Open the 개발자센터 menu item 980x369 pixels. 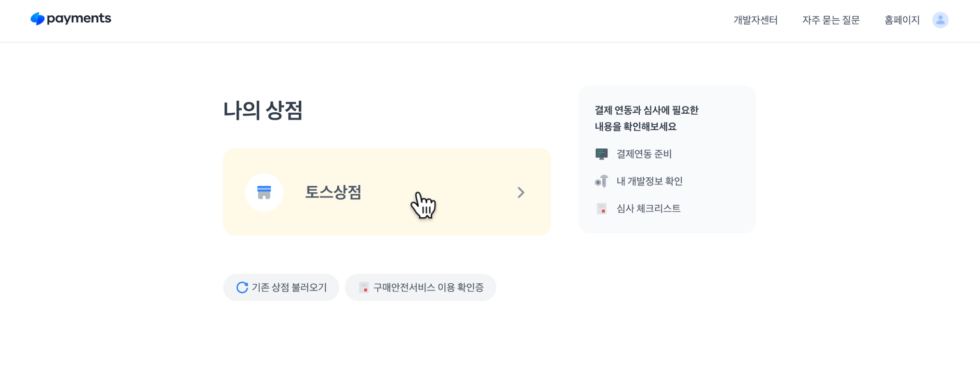[755, 20]
